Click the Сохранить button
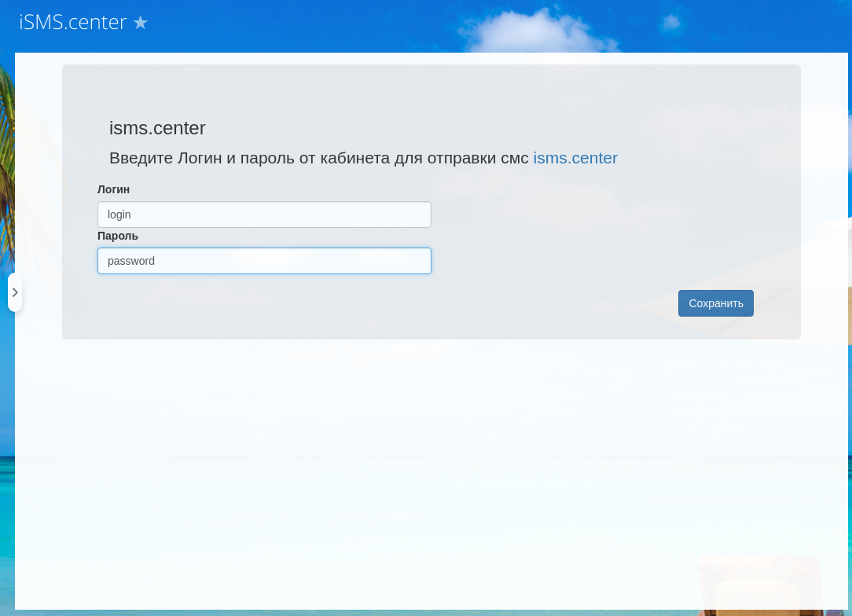The image size is (852, 616). (x=715, y=303)
